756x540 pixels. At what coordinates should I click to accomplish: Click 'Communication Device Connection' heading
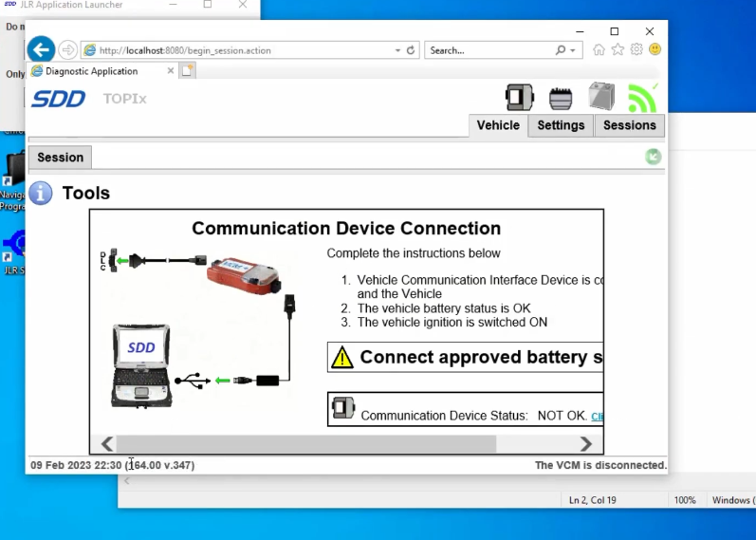346,229
